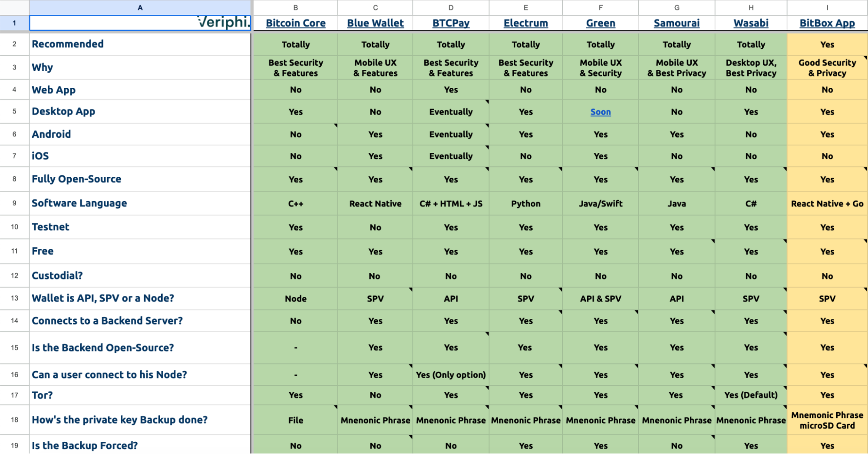The image size is (868, 454).
Task: Click the Wasabi wallet link
Action: click(751, 23)
